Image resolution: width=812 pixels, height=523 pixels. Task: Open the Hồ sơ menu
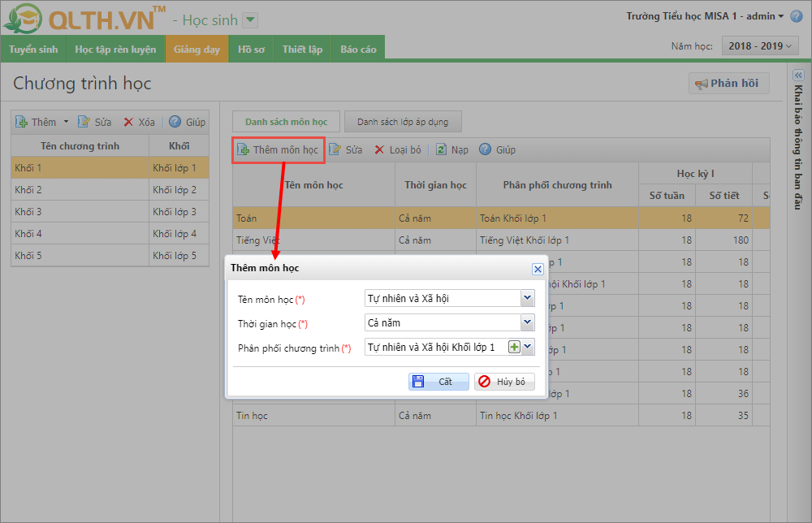pyautogui.click(x=251, y=50)
